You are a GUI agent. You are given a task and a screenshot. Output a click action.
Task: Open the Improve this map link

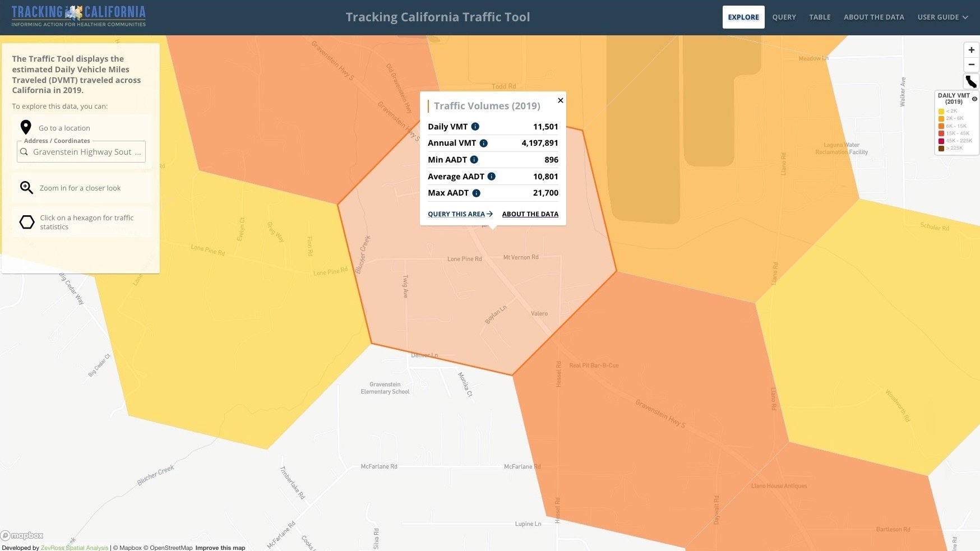coord(220,548)
